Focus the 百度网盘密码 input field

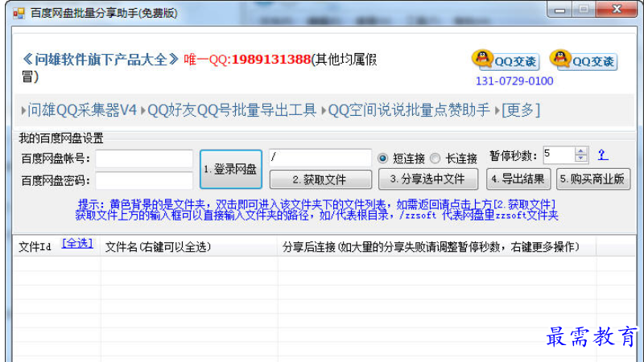144,180
